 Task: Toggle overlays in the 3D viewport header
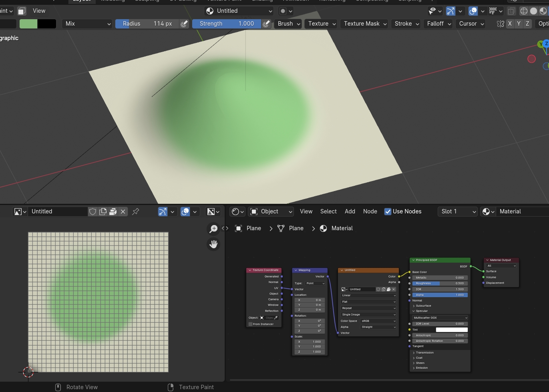click(x=473, y=11)
